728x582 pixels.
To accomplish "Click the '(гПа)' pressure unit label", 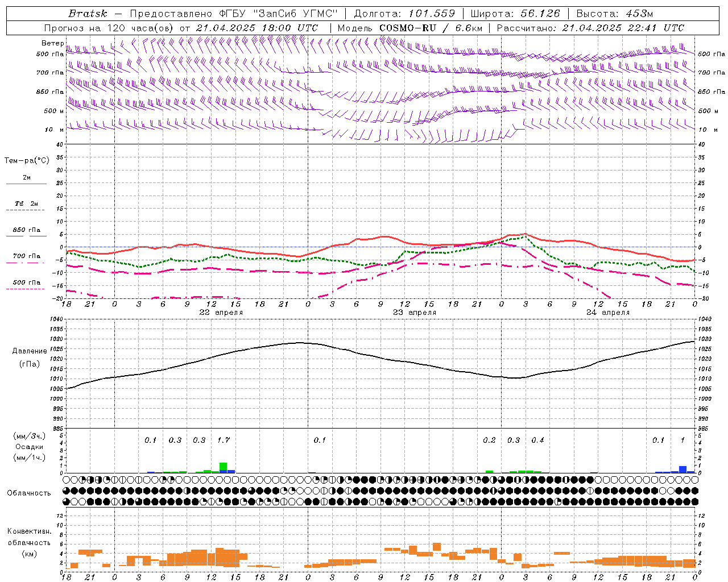I will click(29, 364).
